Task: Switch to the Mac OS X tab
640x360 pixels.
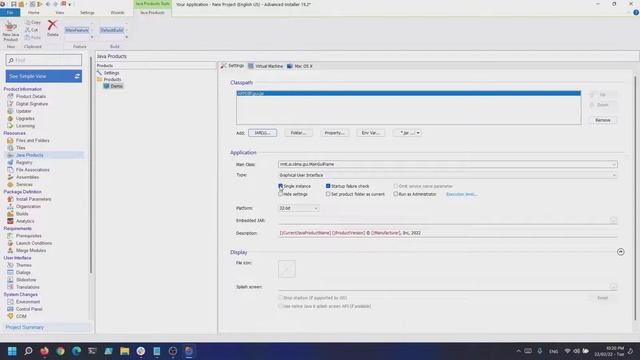Action: pyautogui.click(x=300, y=66)
